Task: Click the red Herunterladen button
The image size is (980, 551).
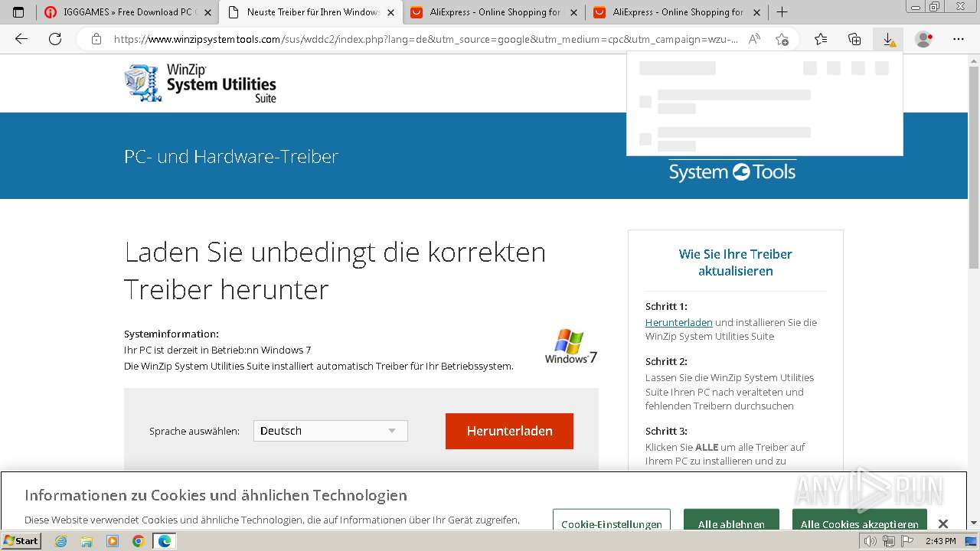Action: (x=509, y=431)
